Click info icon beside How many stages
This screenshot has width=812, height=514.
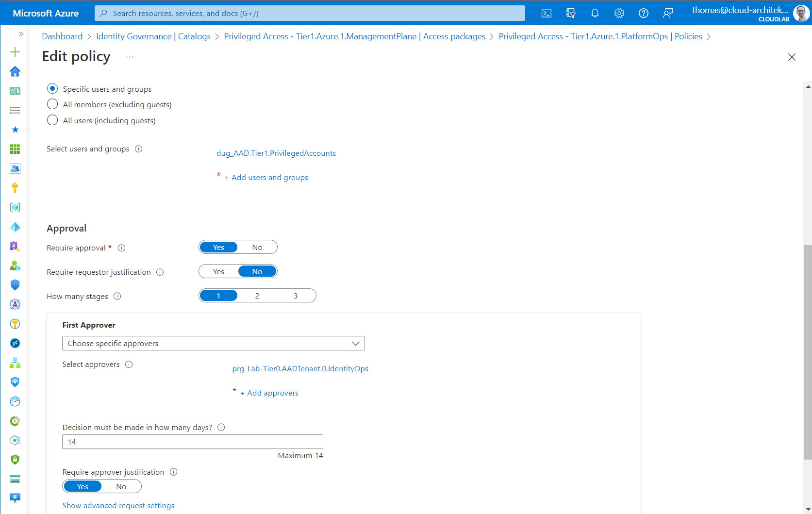(117, 297)
